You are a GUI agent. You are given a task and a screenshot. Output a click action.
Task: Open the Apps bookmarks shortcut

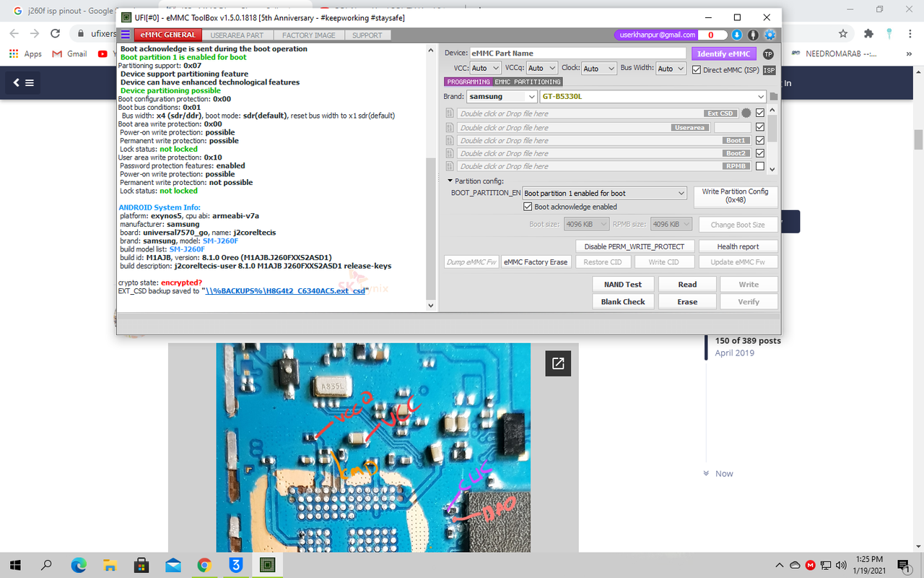click(x=25, y=53)
